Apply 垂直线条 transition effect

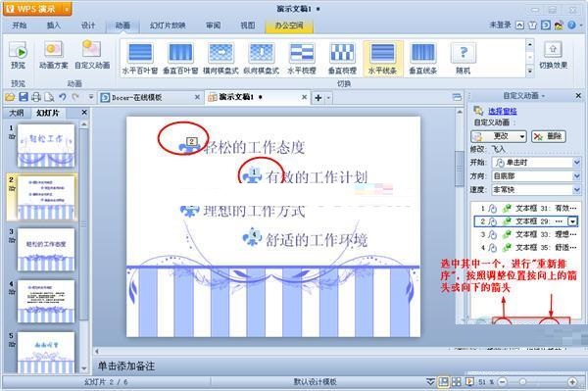[422, 59]
